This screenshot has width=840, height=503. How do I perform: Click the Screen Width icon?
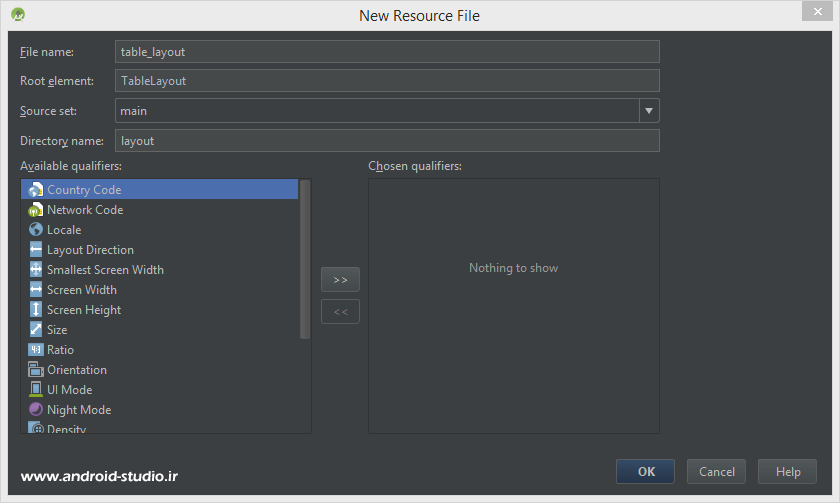[35, 289]
